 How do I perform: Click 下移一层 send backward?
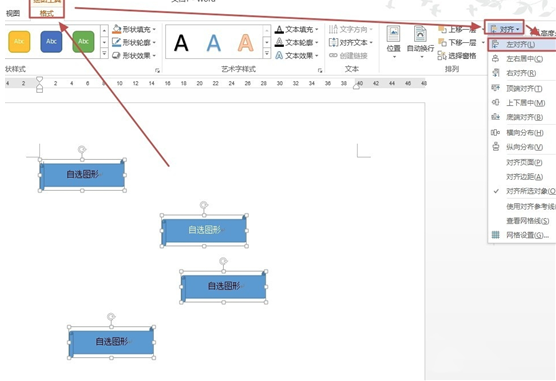click(x=457, y=43)
